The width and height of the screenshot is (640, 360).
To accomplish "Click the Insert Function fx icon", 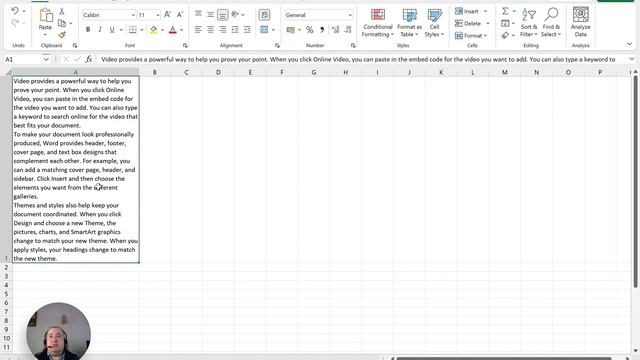I will [89, 60].
